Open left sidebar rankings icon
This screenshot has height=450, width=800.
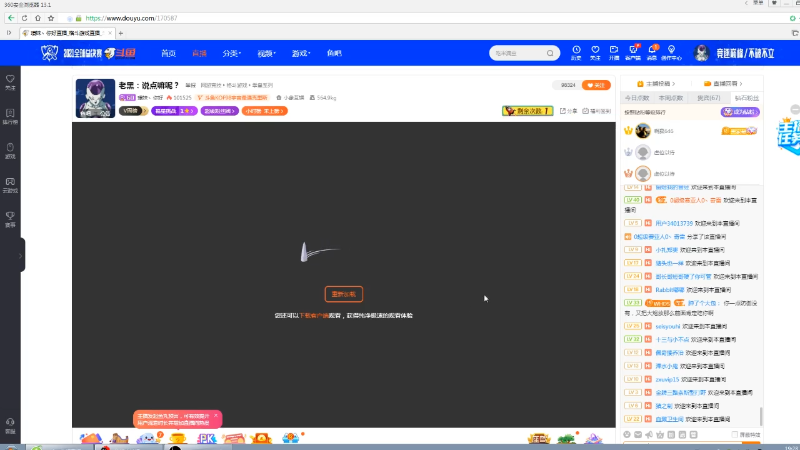pos(10,116)
